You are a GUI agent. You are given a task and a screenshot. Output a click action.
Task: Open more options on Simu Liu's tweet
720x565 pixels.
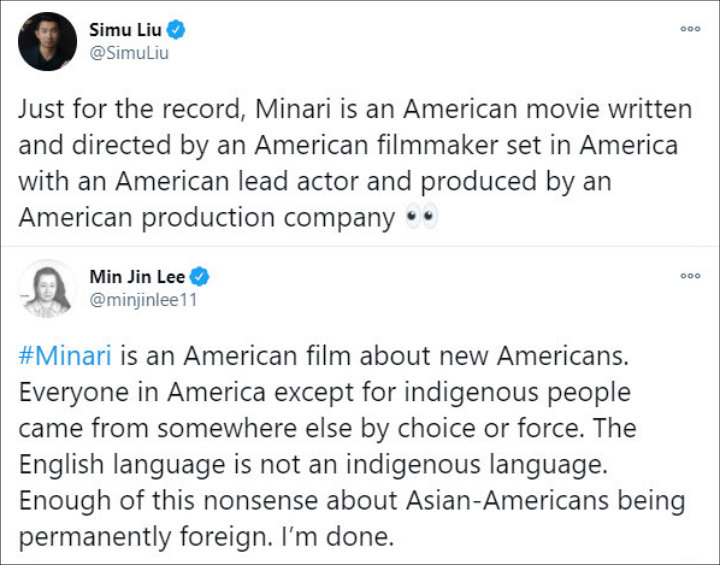click(x=690, y=29)
